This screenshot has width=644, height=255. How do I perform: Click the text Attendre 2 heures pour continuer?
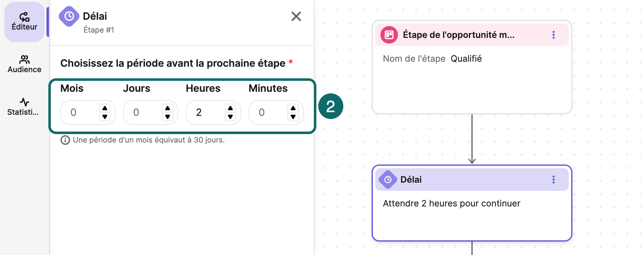coord(451,203)
